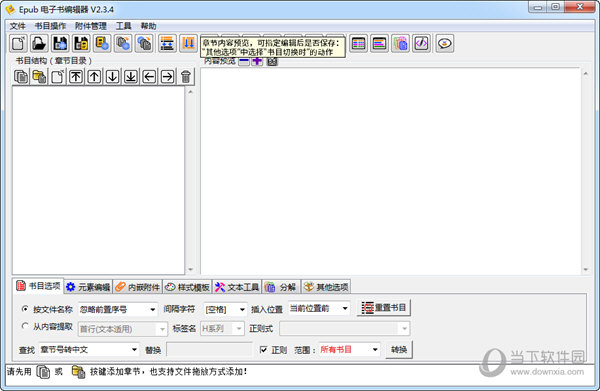
Task: Click the small gray icon after the plus button
Action: pos(272,61)
